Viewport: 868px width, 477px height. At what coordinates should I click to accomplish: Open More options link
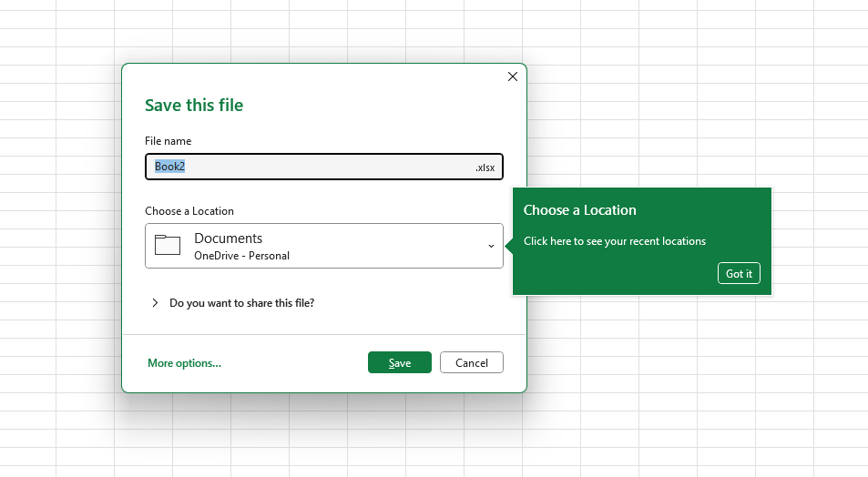184,363
